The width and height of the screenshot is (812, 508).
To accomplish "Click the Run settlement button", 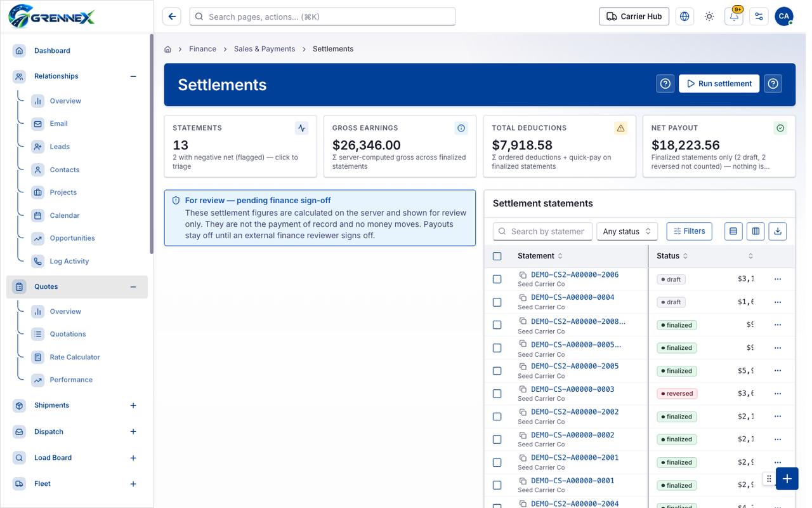I will click(719, 84).
